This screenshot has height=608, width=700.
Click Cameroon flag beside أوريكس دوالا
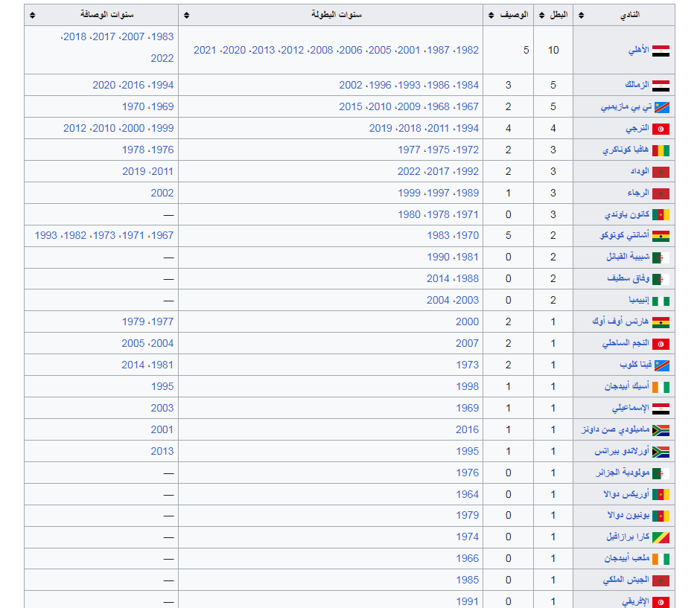[x=661, y=495]
